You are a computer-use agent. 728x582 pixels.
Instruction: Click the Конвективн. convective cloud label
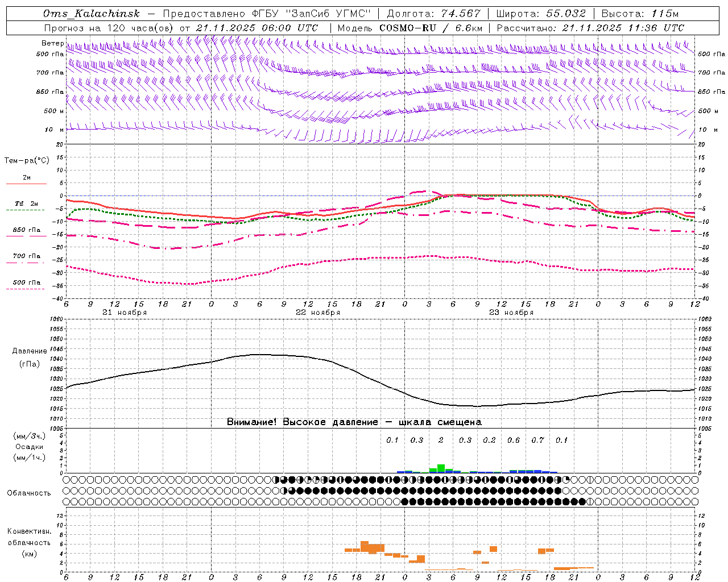click(29, 531)
